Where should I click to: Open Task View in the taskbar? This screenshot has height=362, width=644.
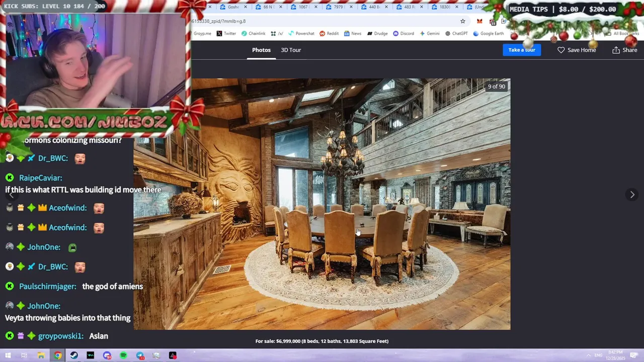24,355
